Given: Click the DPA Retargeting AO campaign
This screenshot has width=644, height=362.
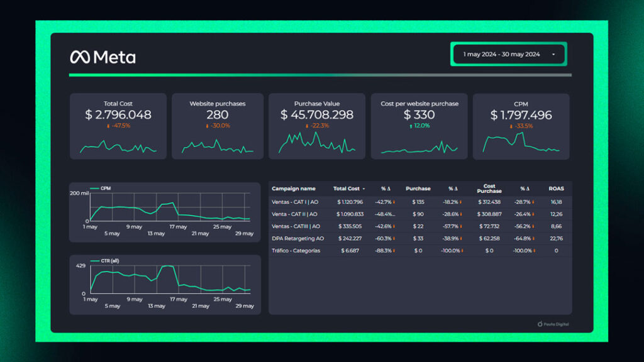Looking at the screenshot, I should pos(297,238).
